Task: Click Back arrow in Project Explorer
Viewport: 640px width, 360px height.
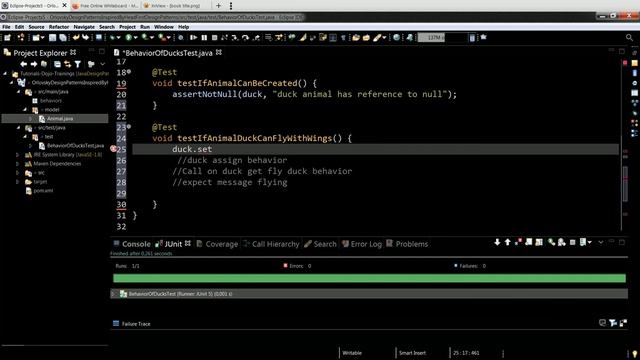Action: [24, 64]
